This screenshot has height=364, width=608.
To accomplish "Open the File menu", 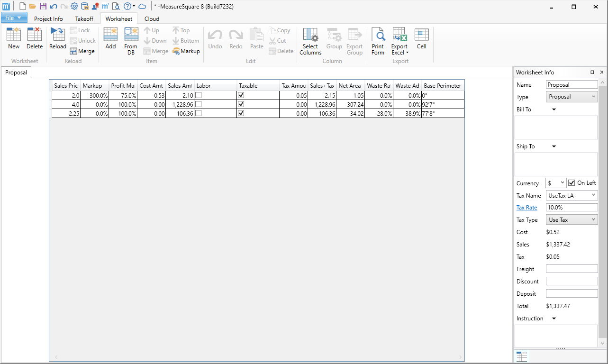I will pyautogui.click(x=14, y=18).
